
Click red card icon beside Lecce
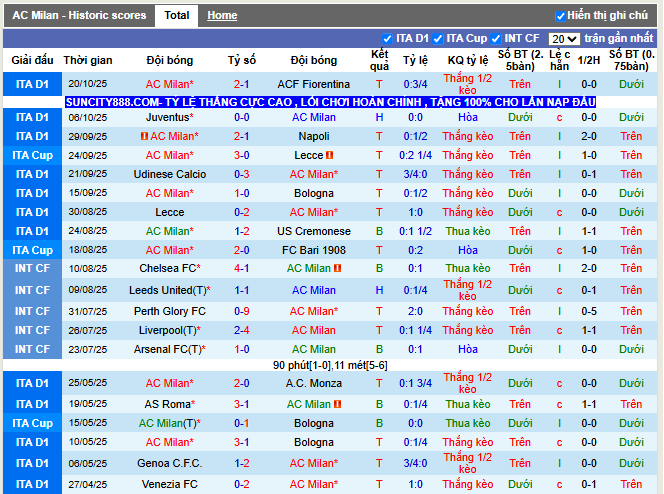click(331, 156)
